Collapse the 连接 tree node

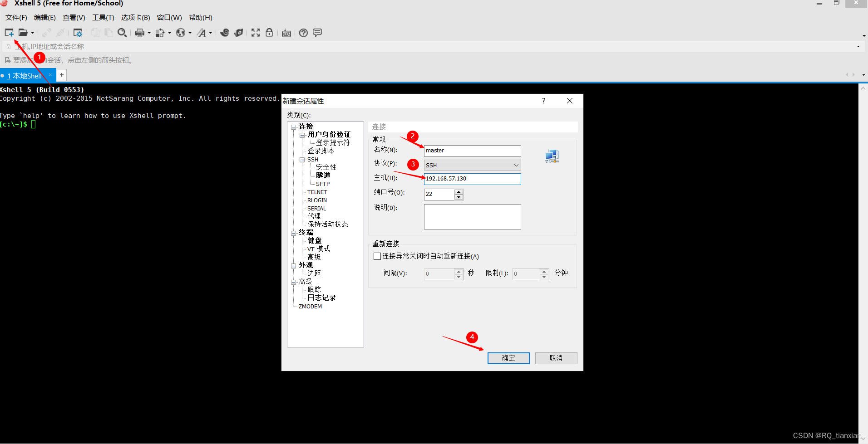click(x=294, y=127)
